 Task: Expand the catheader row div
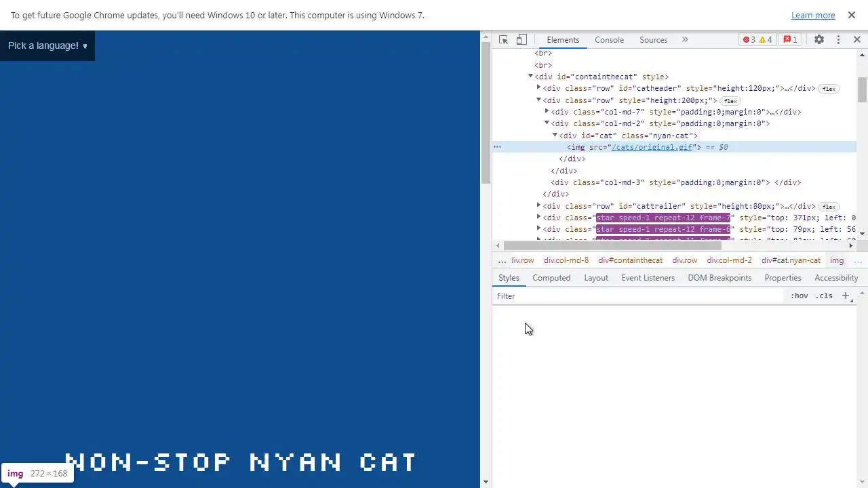point(539,88)
